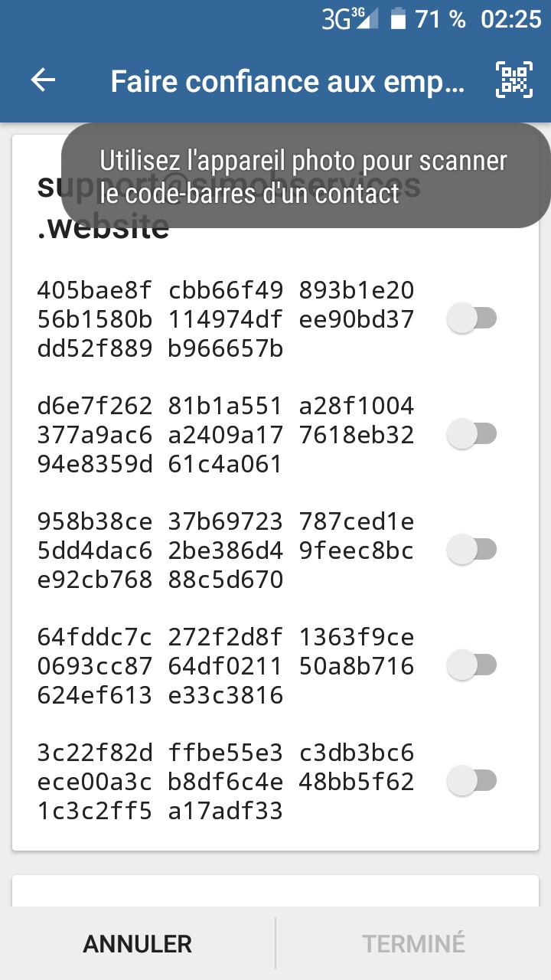Toggle trust for fingerprint 3c22f82d
Image resolution: width=551 pixels, height=980 pixels.
(471, 781)
